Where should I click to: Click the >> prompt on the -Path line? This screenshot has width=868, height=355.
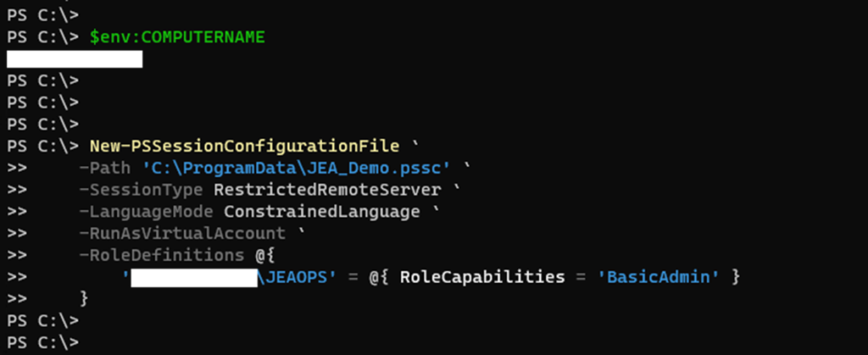(17, 167)
